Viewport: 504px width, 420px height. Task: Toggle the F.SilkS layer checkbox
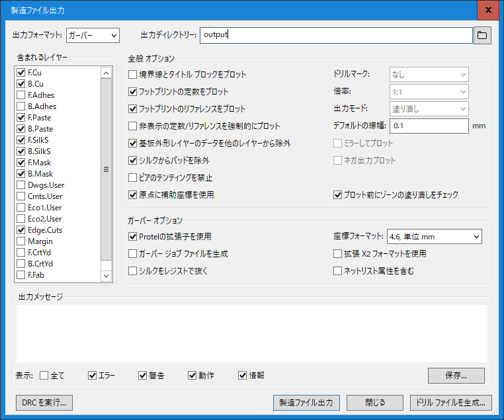pos(21,140)
